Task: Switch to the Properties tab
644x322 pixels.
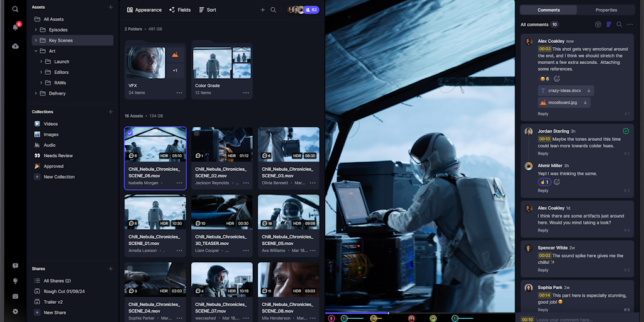Action: 606,10
